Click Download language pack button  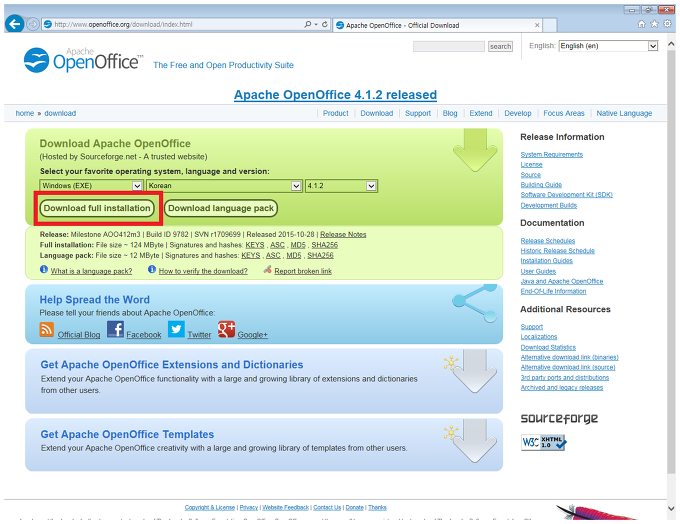pos(221,208)
